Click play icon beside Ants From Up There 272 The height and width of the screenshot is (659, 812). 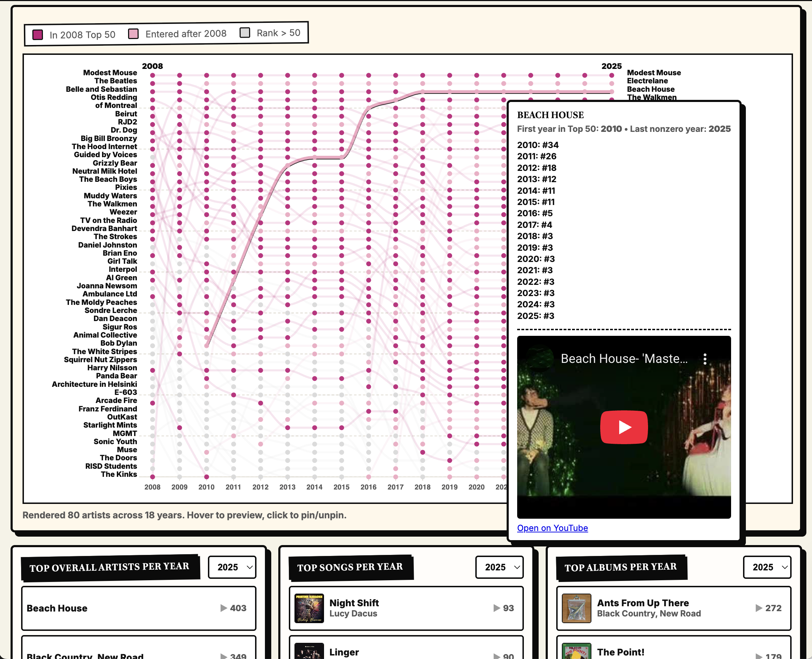pos(759,608)
